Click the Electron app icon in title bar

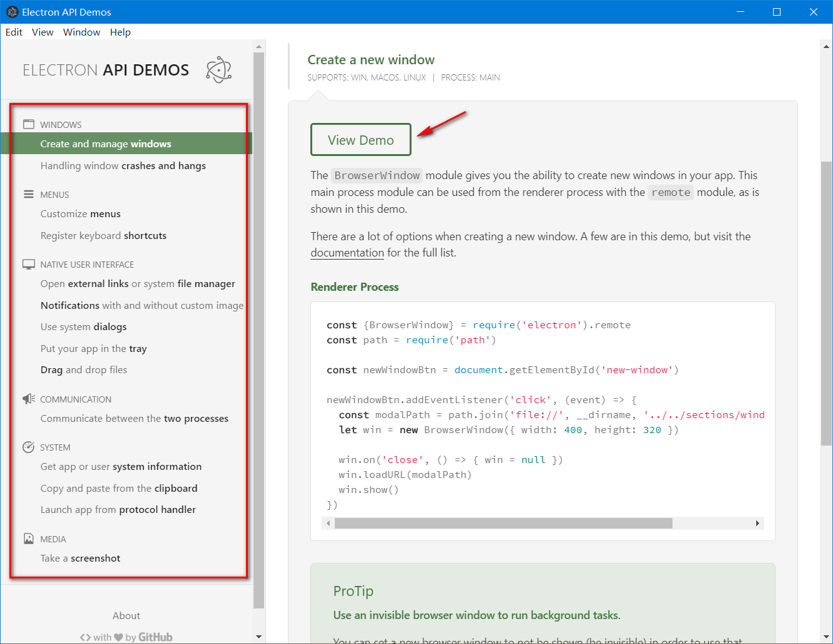coord(12,12)
